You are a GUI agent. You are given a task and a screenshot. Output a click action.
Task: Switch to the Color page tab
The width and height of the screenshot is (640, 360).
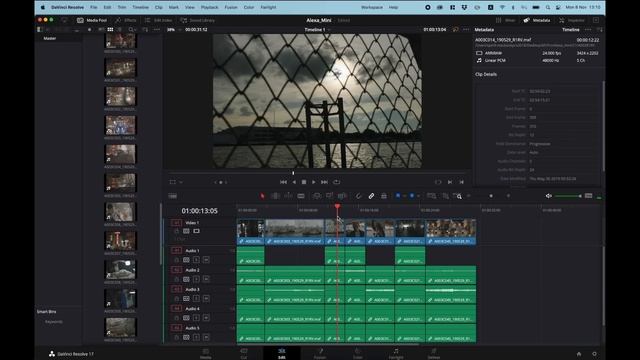pos(358,353)
